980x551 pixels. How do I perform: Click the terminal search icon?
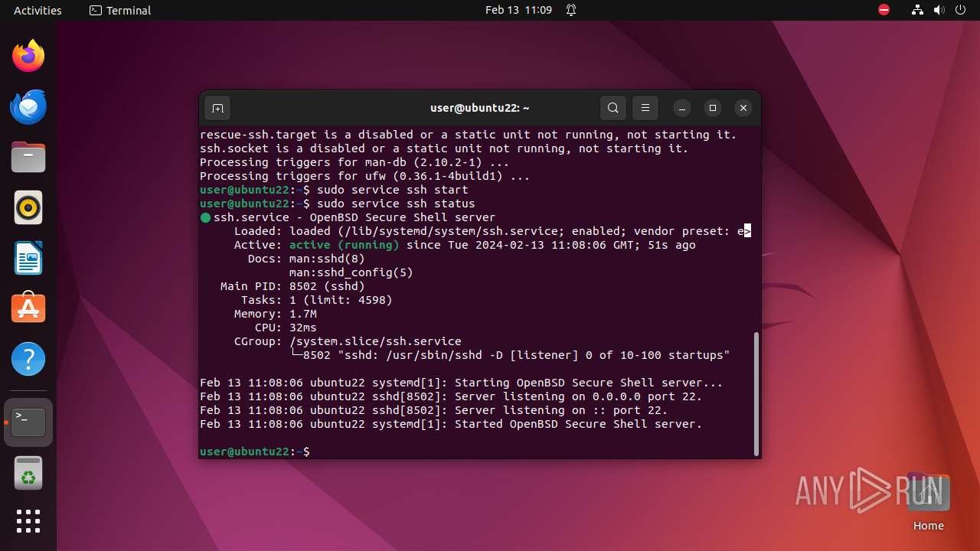tap(613, 108)
